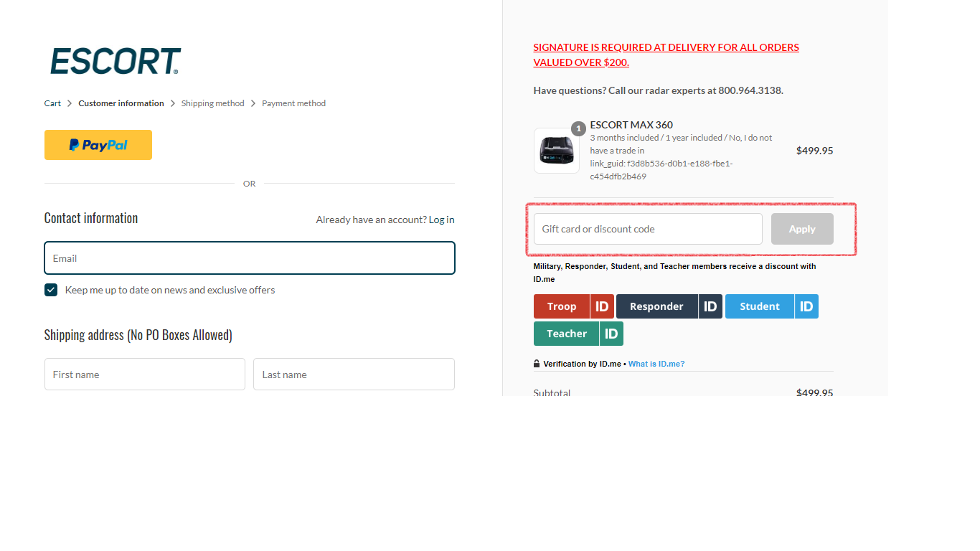Click the lock icon beside Verification by ID.me
Viewport: 980px width, 551px height.
tap(537, 364)
